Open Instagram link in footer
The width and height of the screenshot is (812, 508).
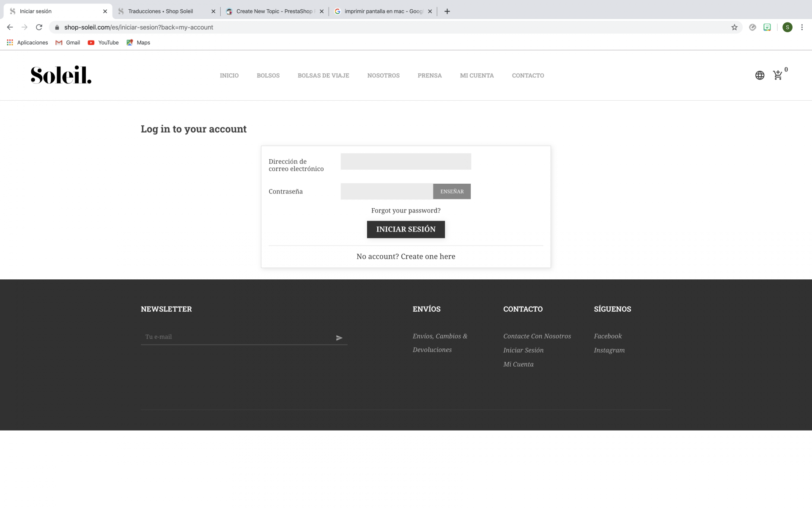coord(609,350)
